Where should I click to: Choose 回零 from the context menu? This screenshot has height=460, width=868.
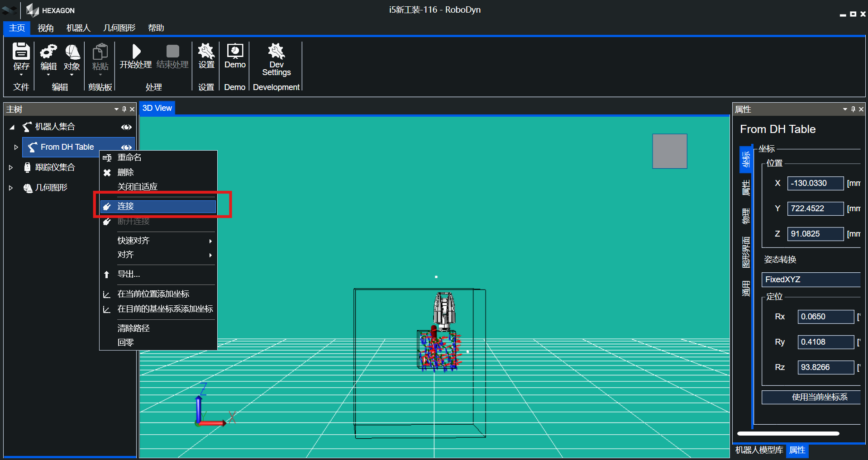[x=126, y=342]
